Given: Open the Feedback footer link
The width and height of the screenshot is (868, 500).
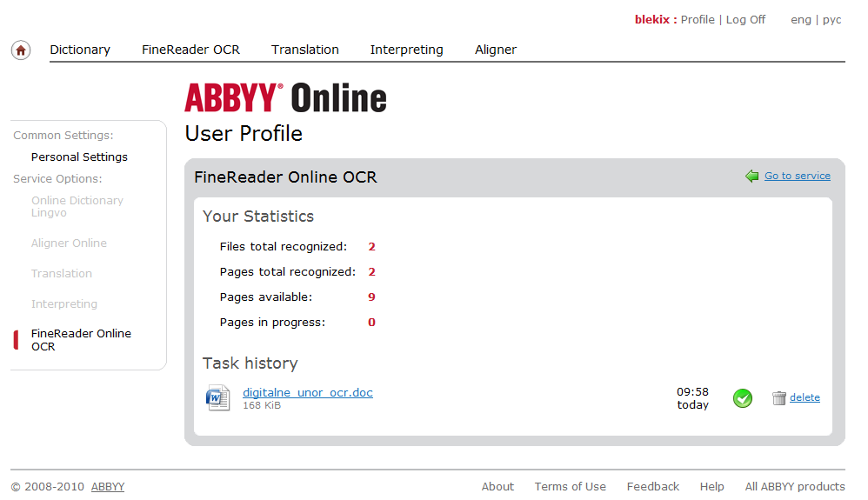Looking at the screenshot, I should pyautogui.click(x=653, y=487).
